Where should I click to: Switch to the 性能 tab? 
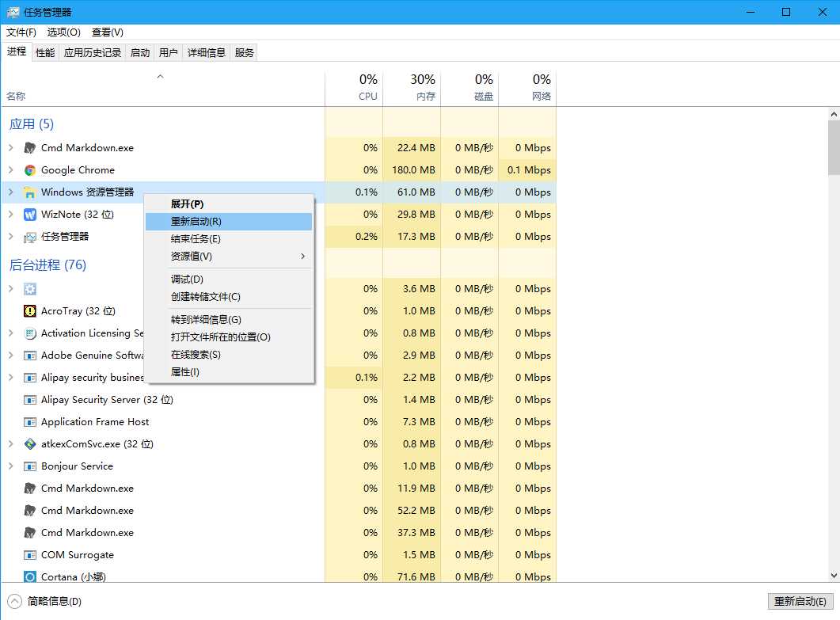click(45, 52)
